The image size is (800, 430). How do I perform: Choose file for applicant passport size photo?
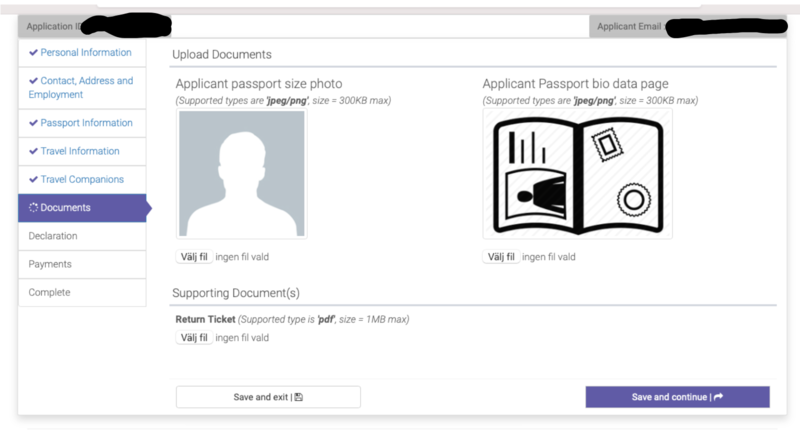tap(194, 257)
